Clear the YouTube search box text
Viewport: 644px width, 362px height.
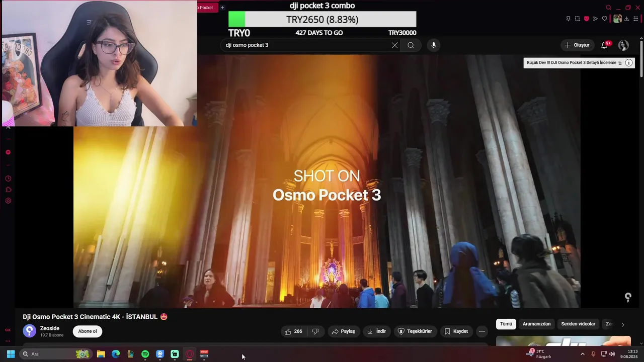(x=394, y=45)
